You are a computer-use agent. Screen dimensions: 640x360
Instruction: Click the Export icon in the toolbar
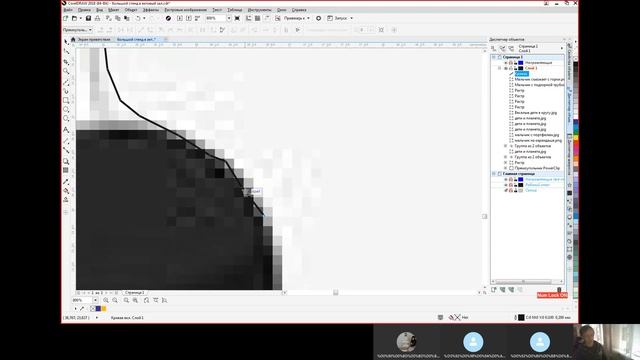click(189, 18)
